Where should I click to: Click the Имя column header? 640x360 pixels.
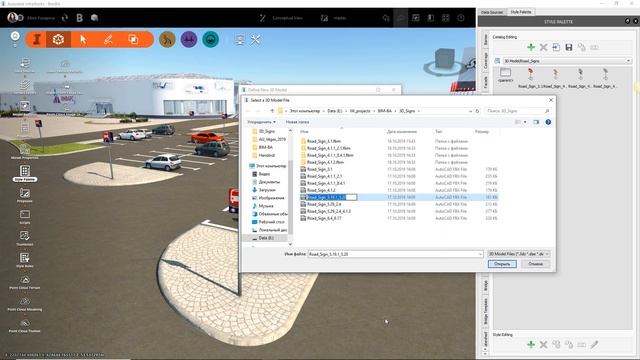[x=304, y=132]
